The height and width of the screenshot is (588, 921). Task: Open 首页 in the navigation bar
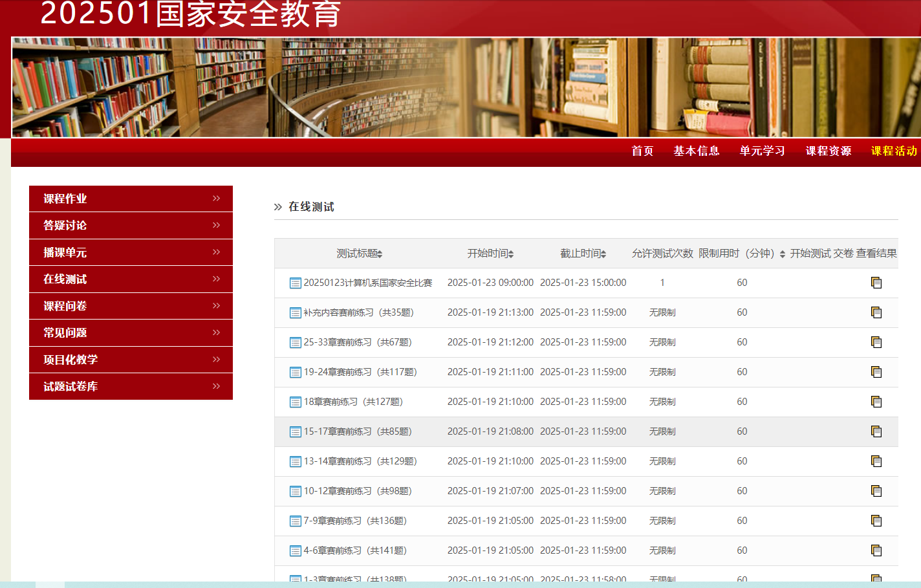[642, 151]
